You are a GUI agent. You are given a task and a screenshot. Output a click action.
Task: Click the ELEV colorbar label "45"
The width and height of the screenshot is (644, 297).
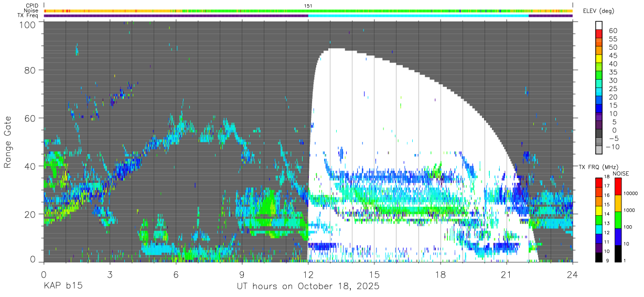click(613, 56)
